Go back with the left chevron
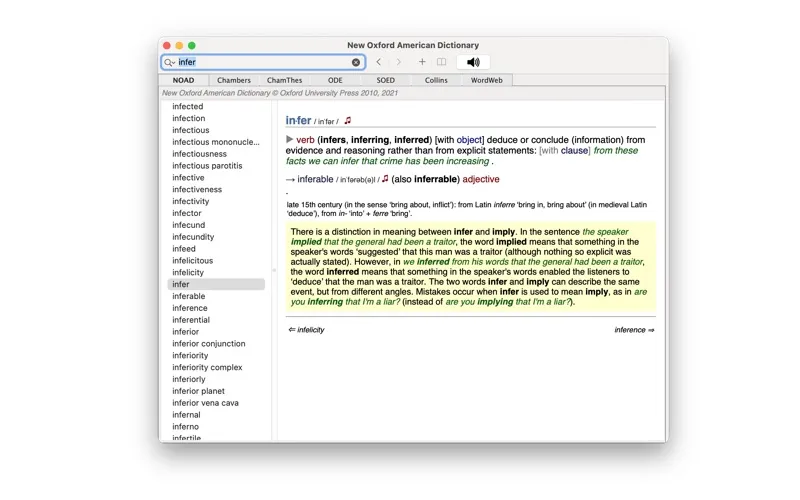 coord(379,62)
